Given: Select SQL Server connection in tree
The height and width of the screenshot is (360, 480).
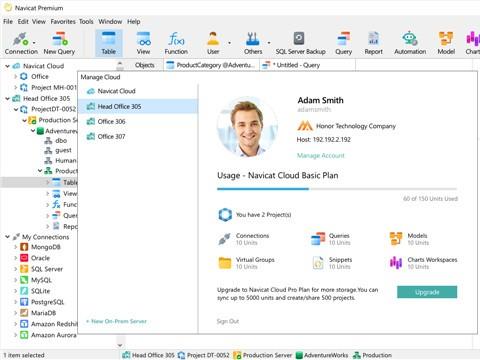Looking at the screenshot, I should (x=47, y=269).
